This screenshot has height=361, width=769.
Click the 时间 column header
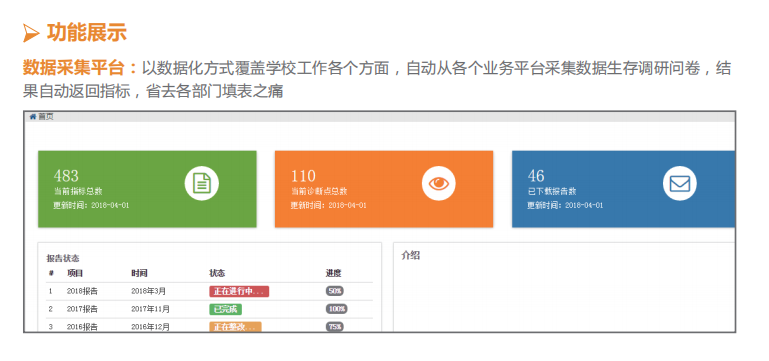pyautogui.click(x=139, y=273)
